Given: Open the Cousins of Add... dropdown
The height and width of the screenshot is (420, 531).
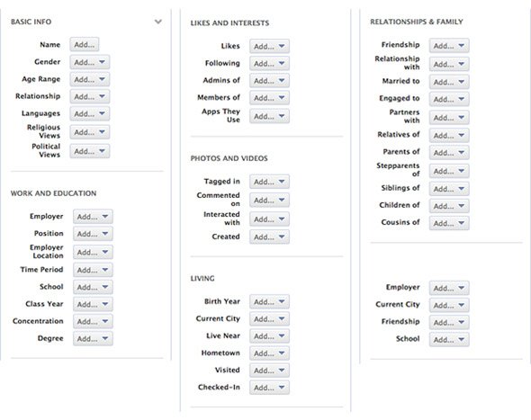Looking at the screenshot, I should coord(449,223).
